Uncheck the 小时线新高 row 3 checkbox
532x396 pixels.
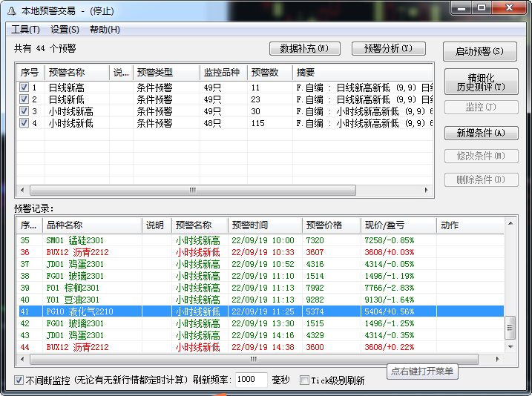tap(24, 111)
